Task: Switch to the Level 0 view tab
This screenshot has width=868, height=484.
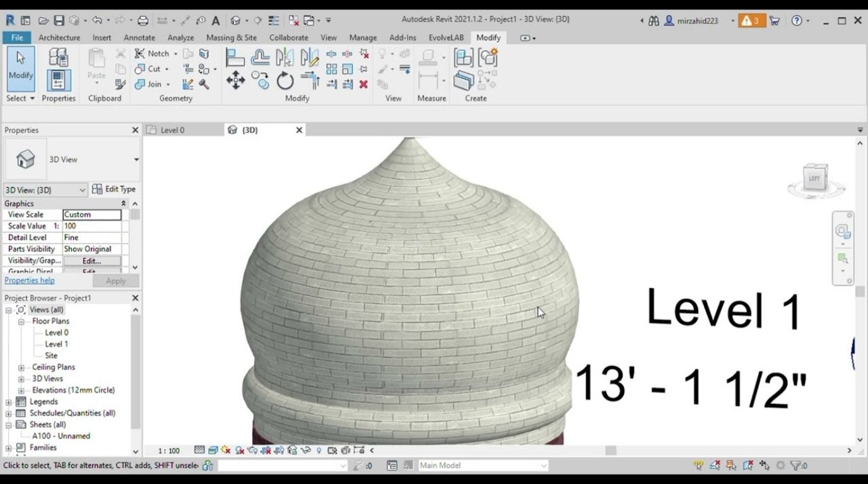Action: (172, 130)
